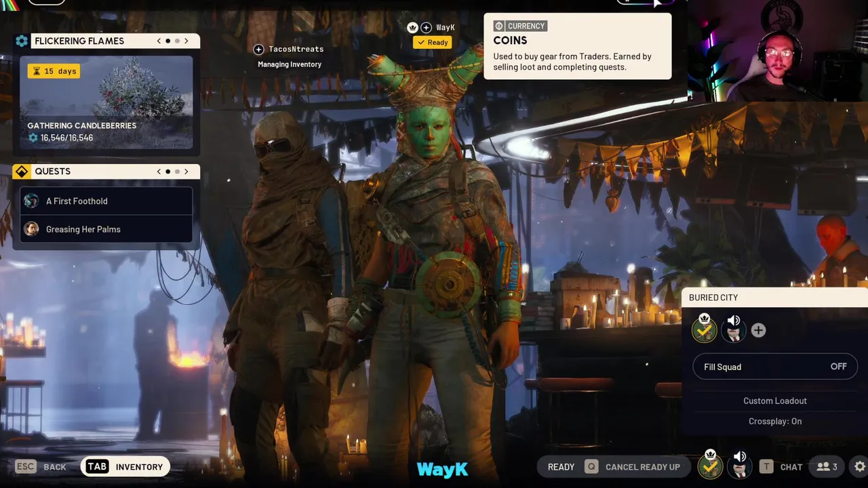The width and height of the screenshot is (868, 488).
Task: Click the T key icon
Action: point(766,466)
